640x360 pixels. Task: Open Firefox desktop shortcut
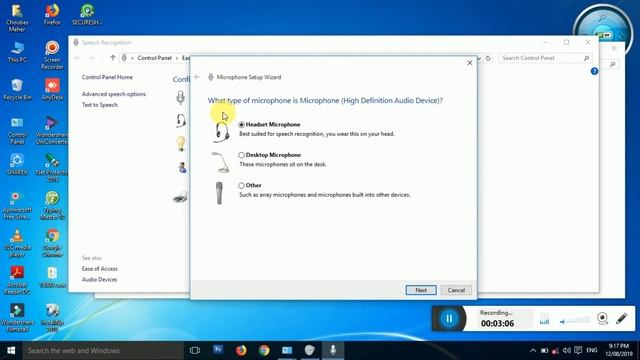[52, 15]
